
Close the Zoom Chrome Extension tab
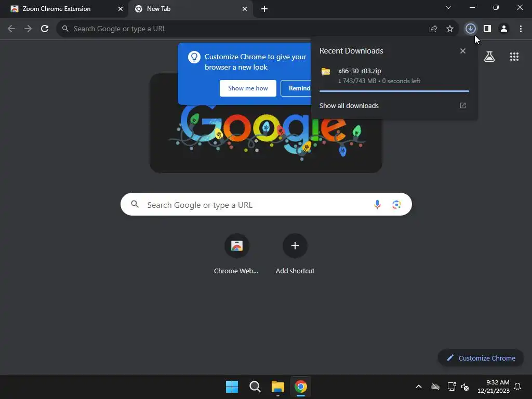(x=121, y=9)
